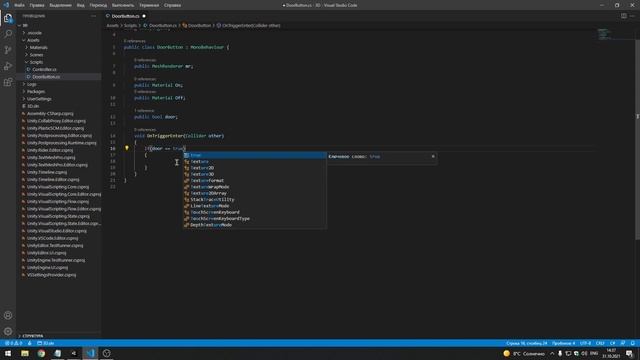Click the feedback icon in status bar
Image resolution: width=640 pixels, height=360 pixels.
[x=623, y=343]
